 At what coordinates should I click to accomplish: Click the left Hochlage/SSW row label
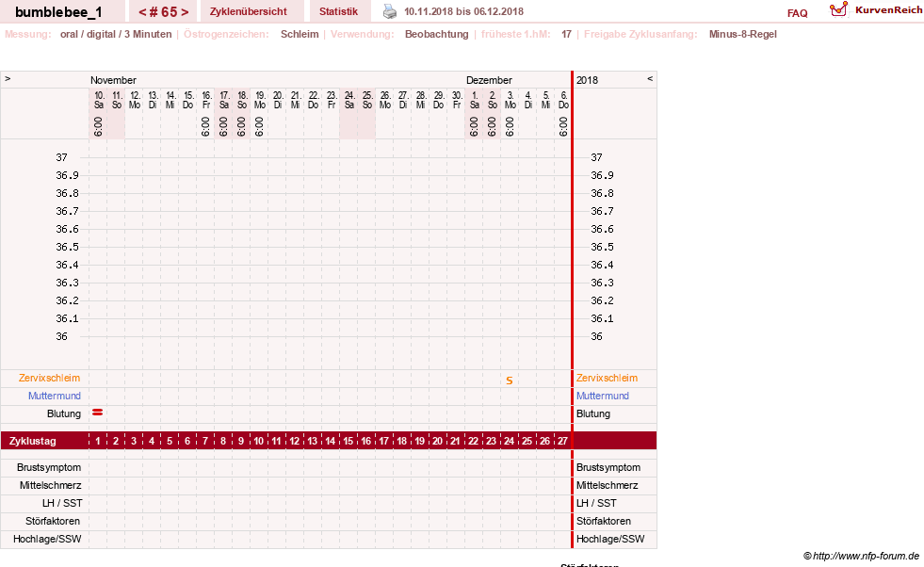click(x=47, y=539)
